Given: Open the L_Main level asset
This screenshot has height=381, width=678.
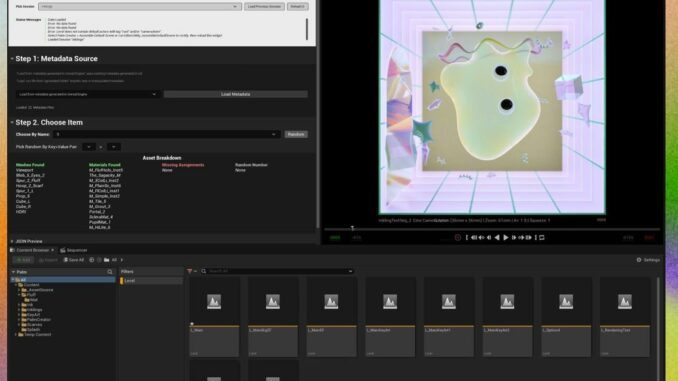Looking at the screenshot, I should pyautogui.click(x=214, y=317).
